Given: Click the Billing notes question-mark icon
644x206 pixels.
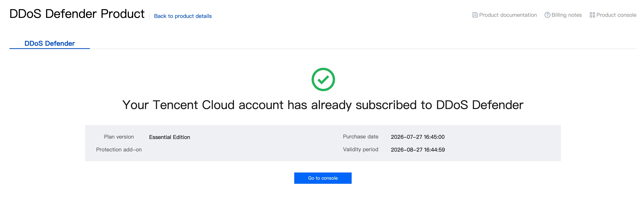Looking at the screenshot, I should point(547,15).
